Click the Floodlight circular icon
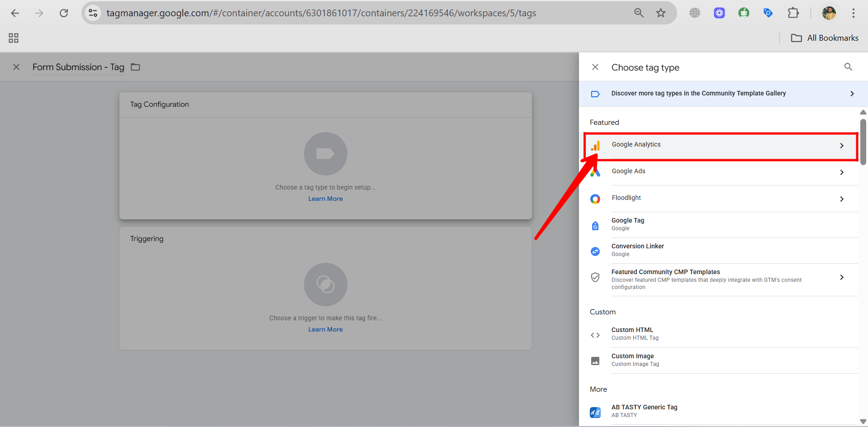 click(x=595, y=199)
